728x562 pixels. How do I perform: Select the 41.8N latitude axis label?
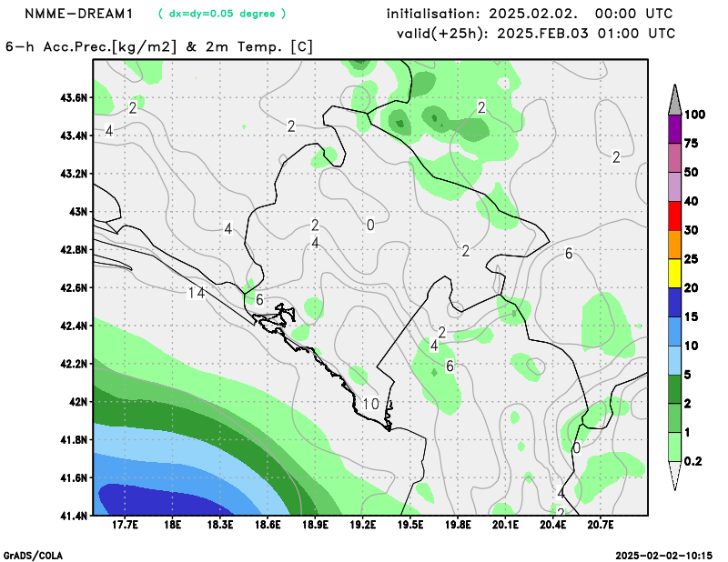[74, 439]
